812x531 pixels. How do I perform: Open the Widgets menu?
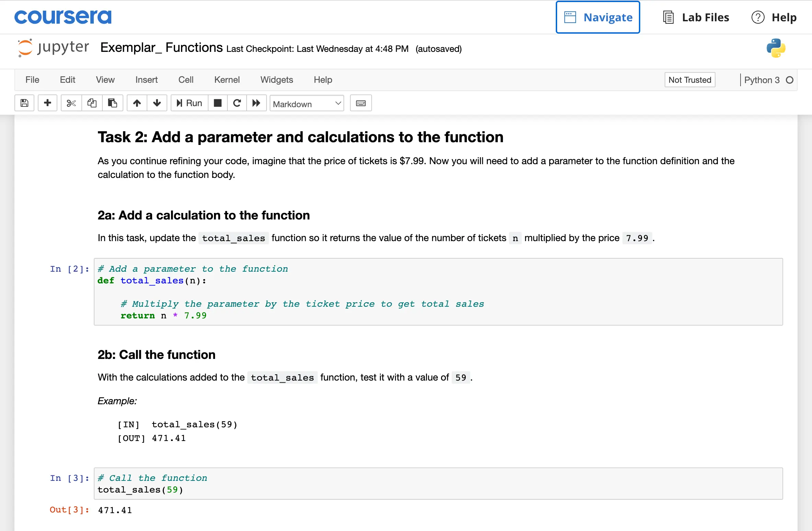coord(277,80)
